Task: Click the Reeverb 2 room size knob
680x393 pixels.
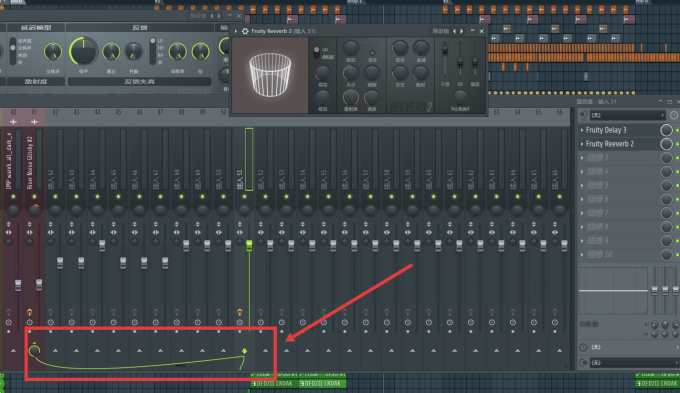Action: pos(350,73)
